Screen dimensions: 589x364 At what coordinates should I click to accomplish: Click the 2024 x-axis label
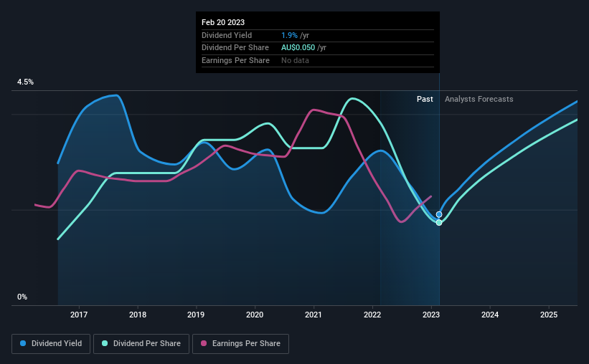click(490, 315)
